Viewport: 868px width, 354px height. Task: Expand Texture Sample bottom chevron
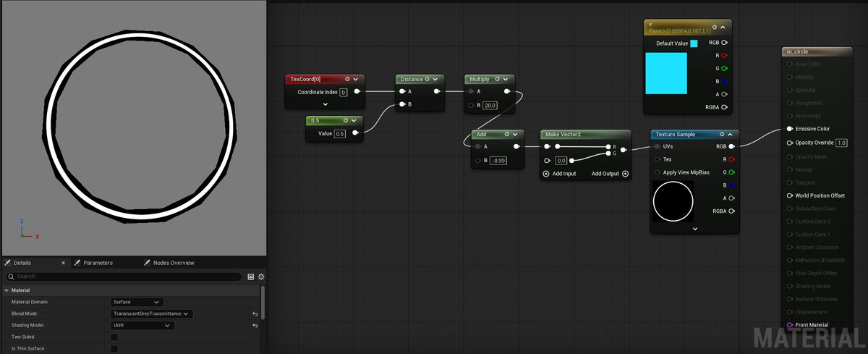694,229
